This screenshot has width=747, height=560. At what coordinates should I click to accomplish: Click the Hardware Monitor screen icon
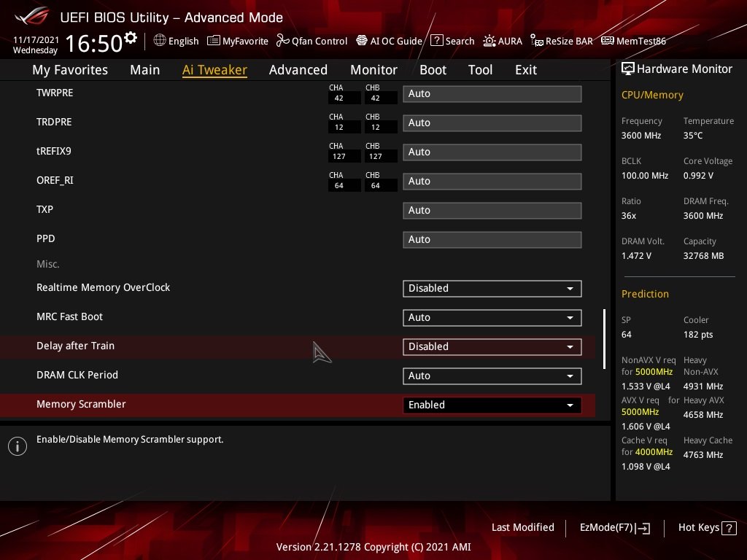(x=628, y=69)
